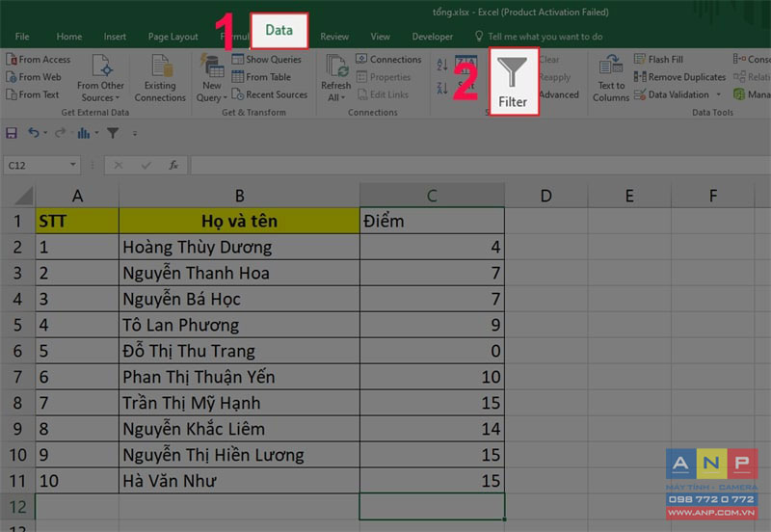Open Connections in the Connections group
The image size is (771, 532).
pos(388,60)
